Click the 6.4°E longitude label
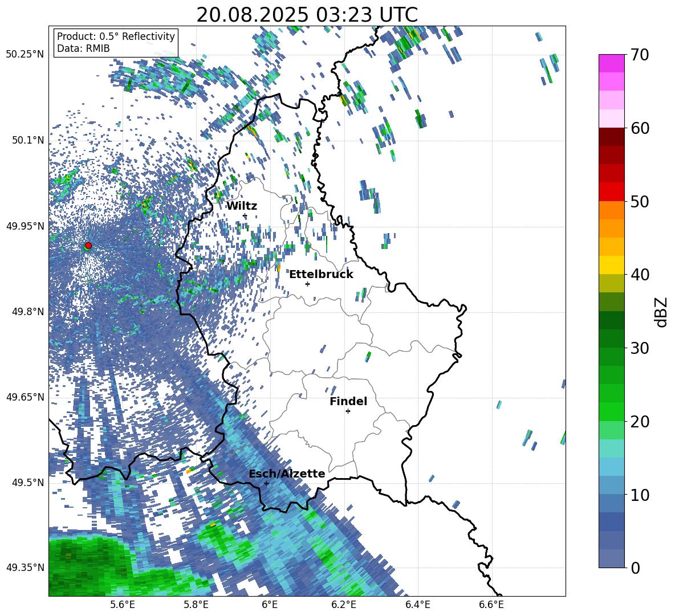 point(417,605)
